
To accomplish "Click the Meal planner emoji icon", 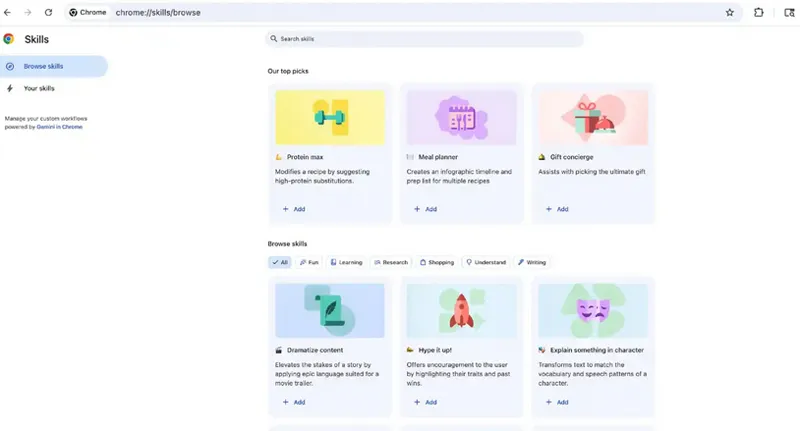I will point(410,157).
